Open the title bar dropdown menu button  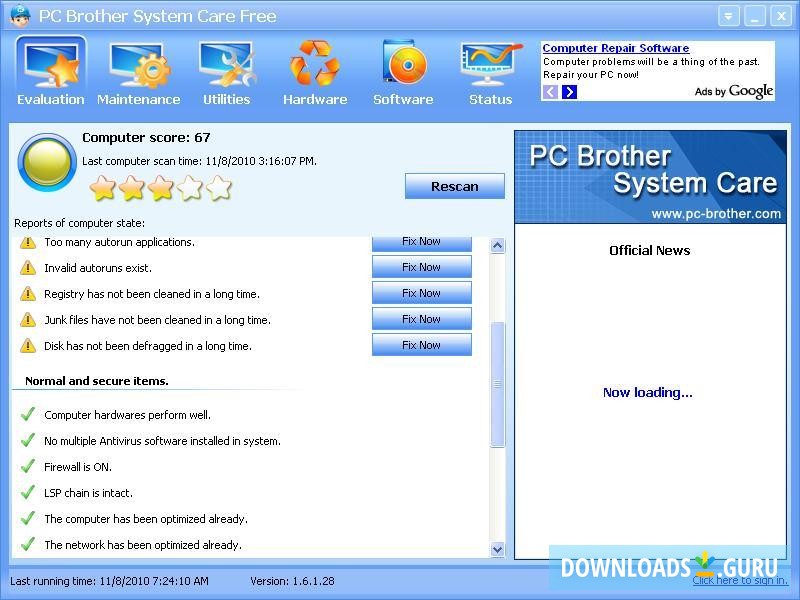pyautogui.click(x=729, y=16)
